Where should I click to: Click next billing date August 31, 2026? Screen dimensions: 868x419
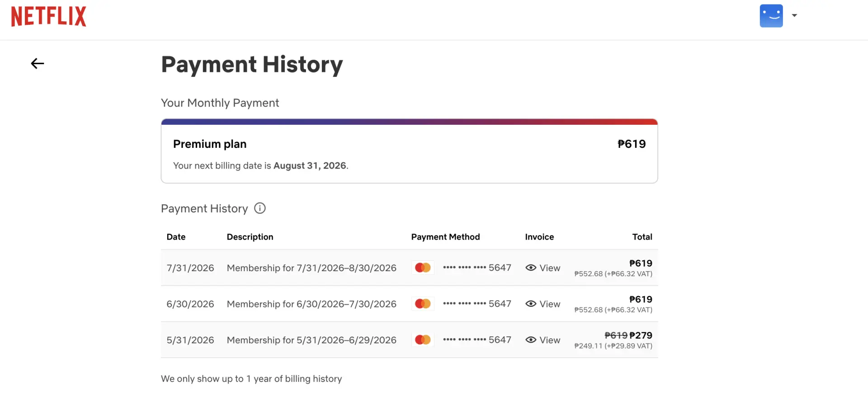point(310,166)
